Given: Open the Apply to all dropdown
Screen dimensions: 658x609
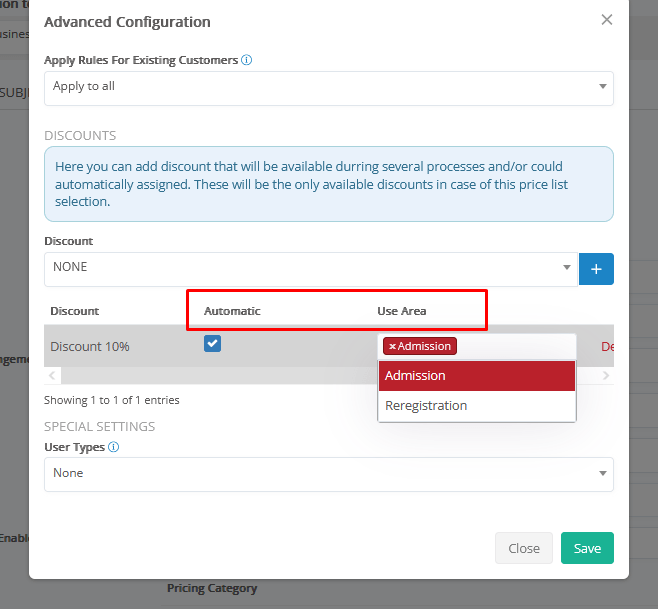Looking at the screenshot, I should (x=328, y=87).
